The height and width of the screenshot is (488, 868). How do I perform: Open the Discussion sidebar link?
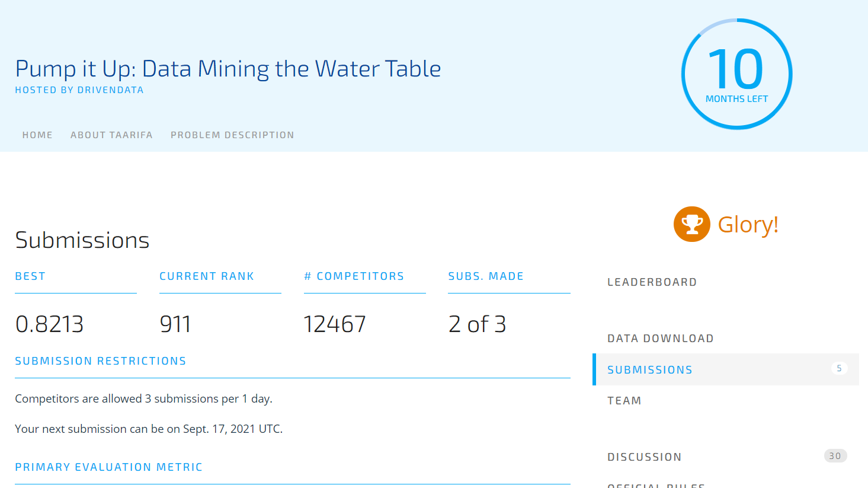644,457
